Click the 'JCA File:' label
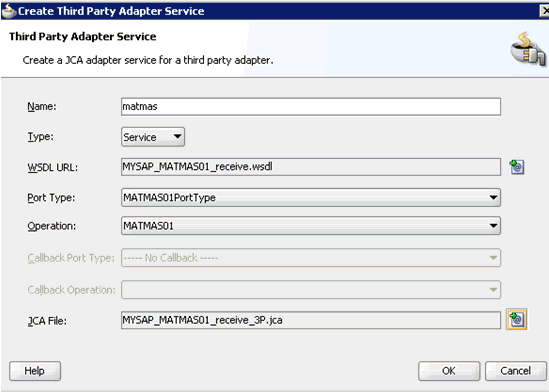Viewport: 549px width, 392px height. pyautogui.click(x=47, y=321)
